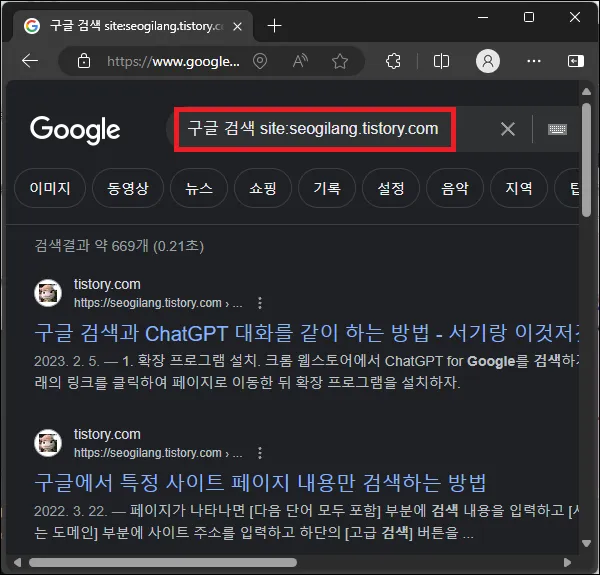The width and height of the screenshot is (600, 575).
Task: Select the 지역 filter chip
Action: (518, 188)
